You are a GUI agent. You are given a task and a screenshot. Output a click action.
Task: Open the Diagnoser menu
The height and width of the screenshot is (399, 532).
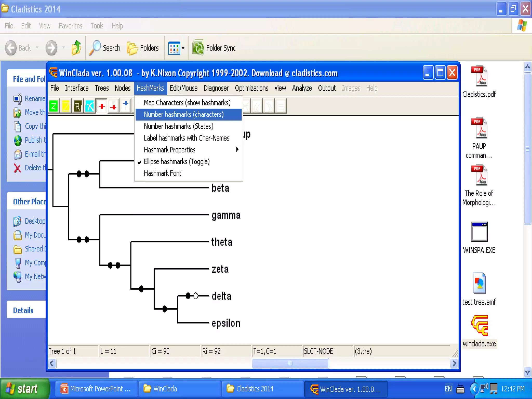point(216,88)
